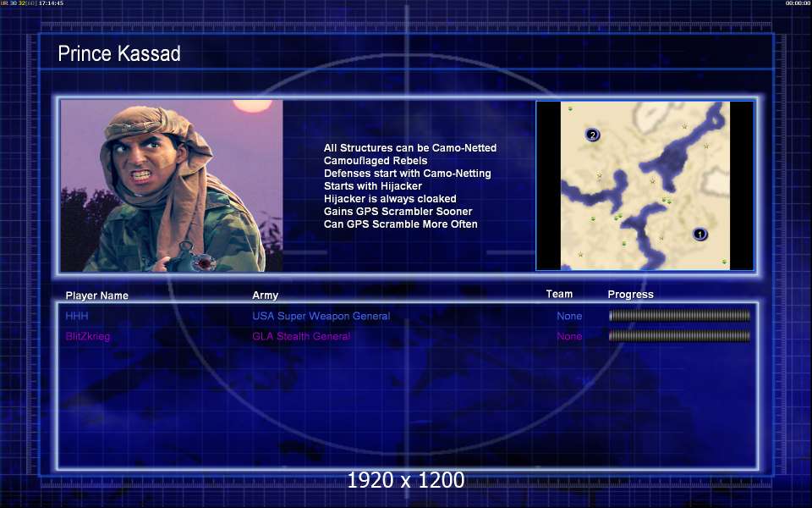Select the green supply icon at the minimap's top-left corner
The width and height of the screenshot is (812, 508).
[570, 109]
